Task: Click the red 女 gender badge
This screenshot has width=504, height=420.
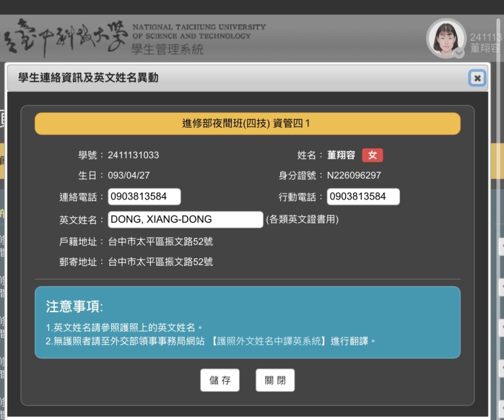Action: [372, 155]
